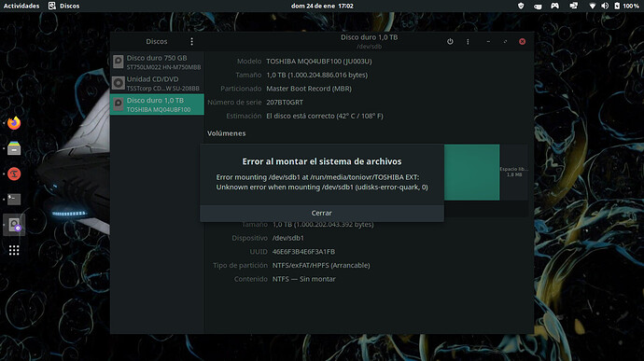Click the shield icon in top bar
The height and width of the screenshot is (361, 644).
[x=521, y=6]
